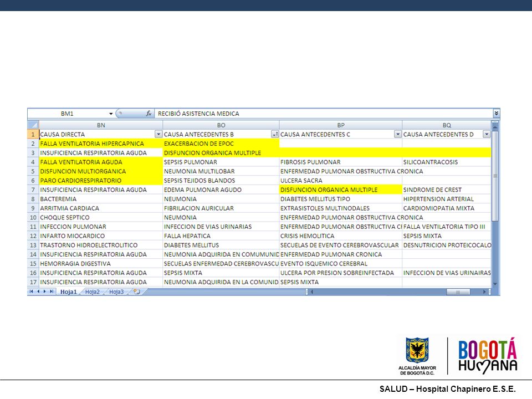Switch to the Hoja2 sheet tab
This screenshot has width=532, height=399.
pyautogui.click(x=93, y=292)
